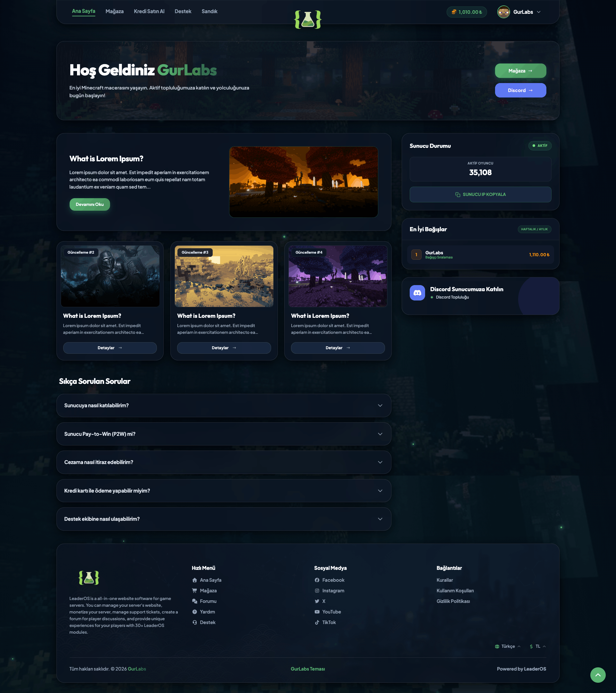616x693 pixels.
Task: Click the GurLabs Teması footer link
Action: point(308,669)
